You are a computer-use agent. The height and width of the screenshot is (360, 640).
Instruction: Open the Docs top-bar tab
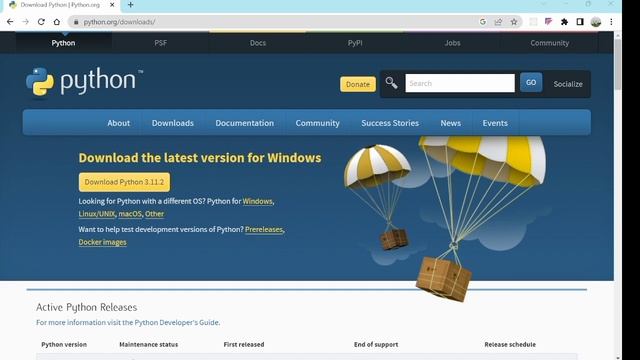tap(258, 43)
